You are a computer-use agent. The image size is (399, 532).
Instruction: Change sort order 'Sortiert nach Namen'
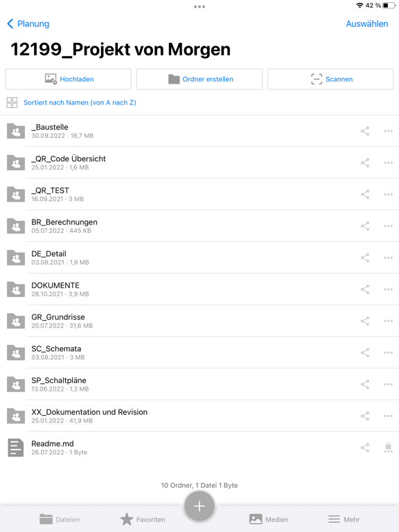coord(80,103)
